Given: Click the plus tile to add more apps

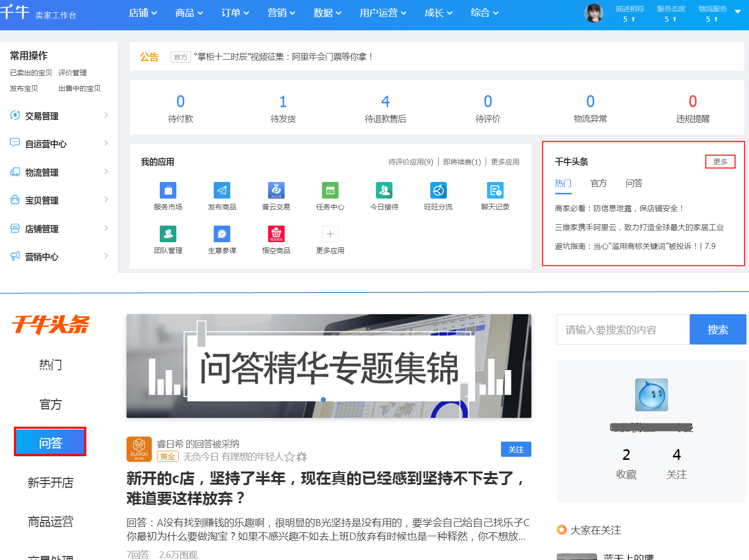Looking at the screenshot, I should [x=330, y=234].
